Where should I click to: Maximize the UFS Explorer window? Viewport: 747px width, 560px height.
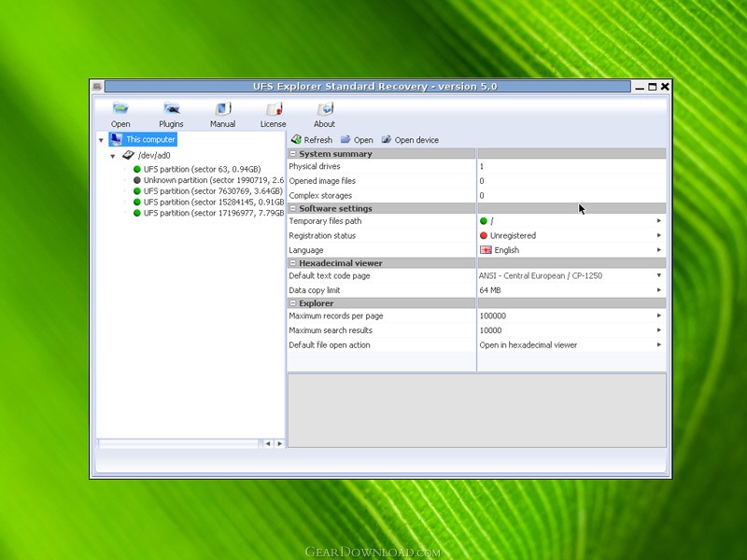point(652,87)
